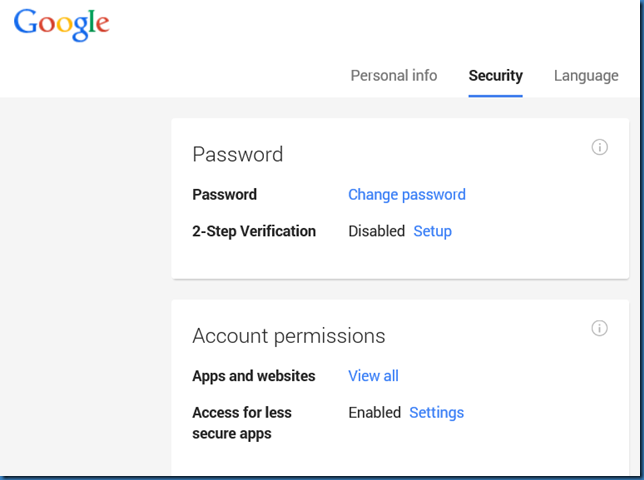Click the large Password section heading

point(237,154)
